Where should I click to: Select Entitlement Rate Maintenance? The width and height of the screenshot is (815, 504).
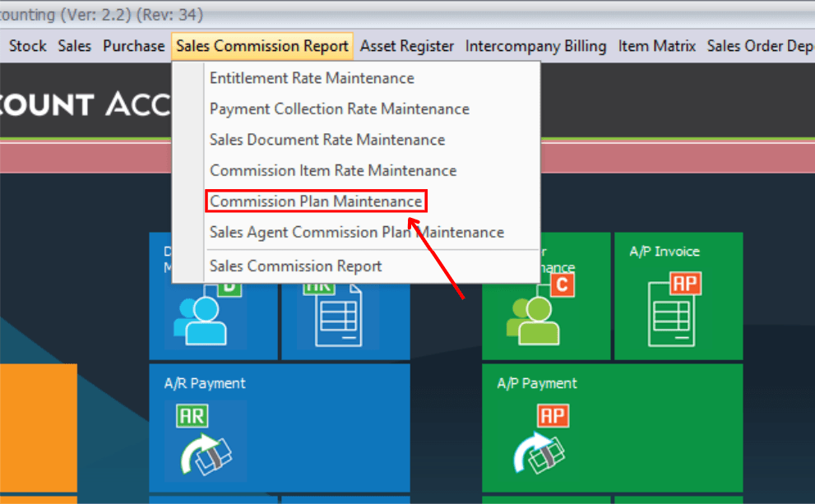[312, 77]
